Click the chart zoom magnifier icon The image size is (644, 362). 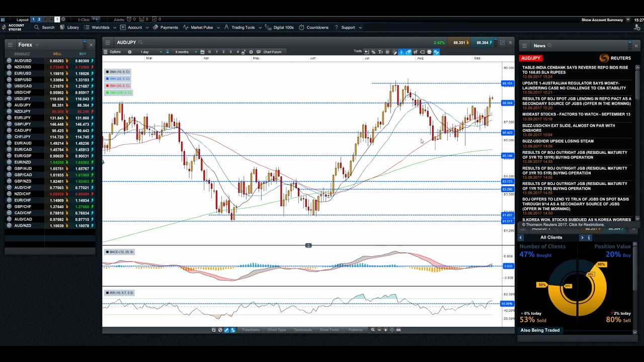tap(373, 330)
